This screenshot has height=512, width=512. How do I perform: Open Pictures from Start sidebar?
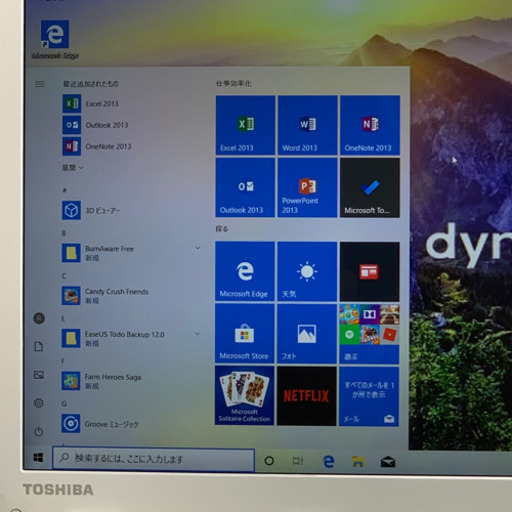pos(39,375)
